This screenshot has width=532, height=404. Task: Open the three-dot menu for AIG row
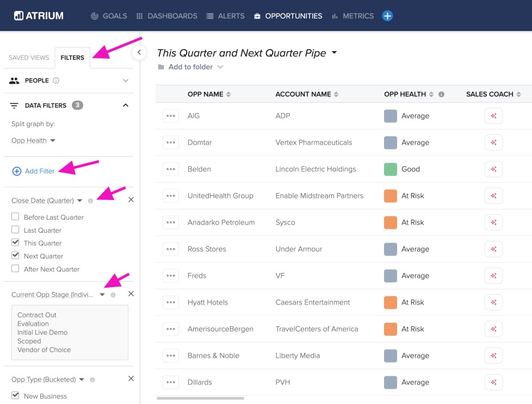(171, 116)
